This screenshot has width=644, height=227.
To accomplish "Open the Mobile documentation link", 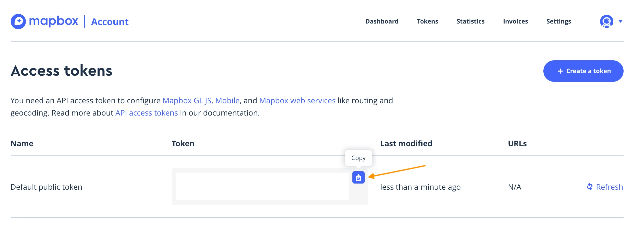I will point(228,101).
